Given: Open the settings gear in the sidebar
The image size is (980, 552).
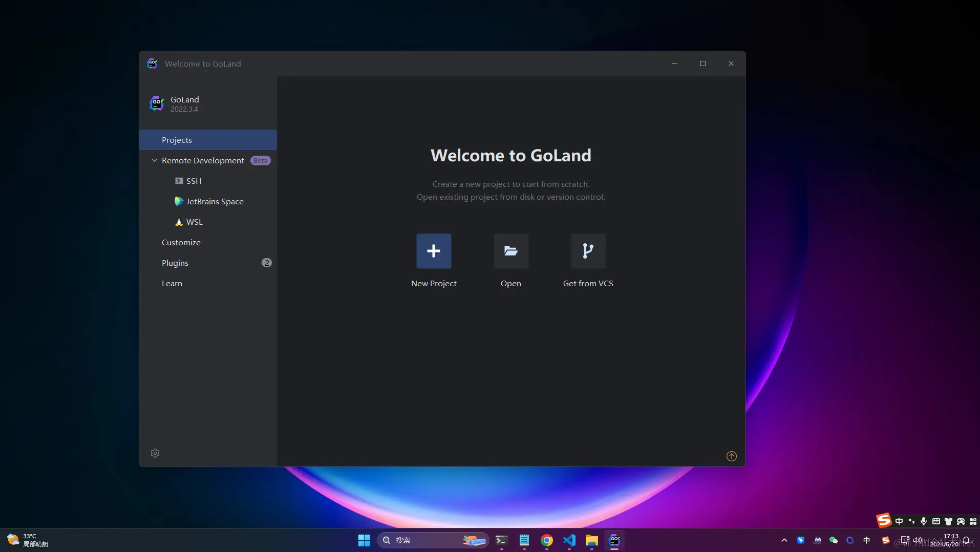Looking at the screenshot, I should tap(155, 453).
